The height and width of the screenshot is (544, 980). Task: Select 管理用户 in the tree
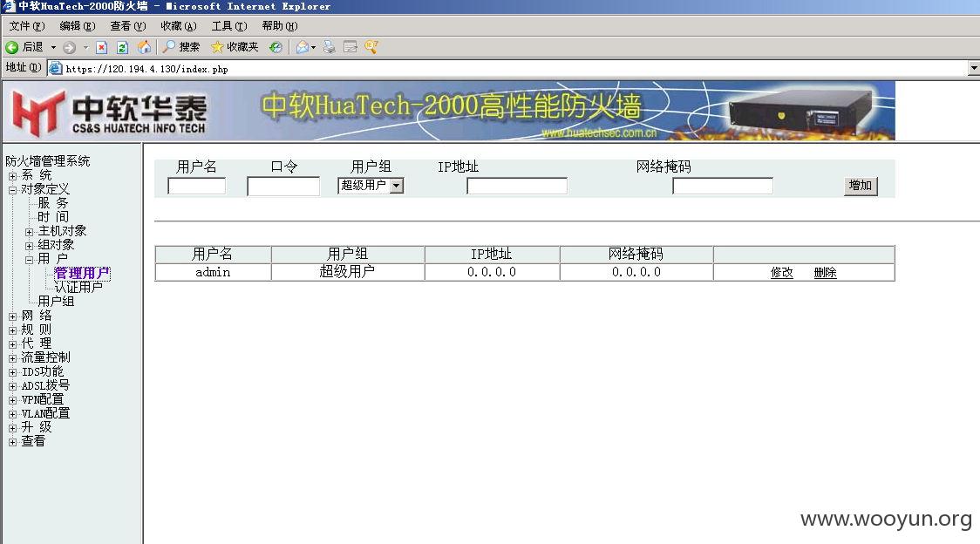[82, 273]
